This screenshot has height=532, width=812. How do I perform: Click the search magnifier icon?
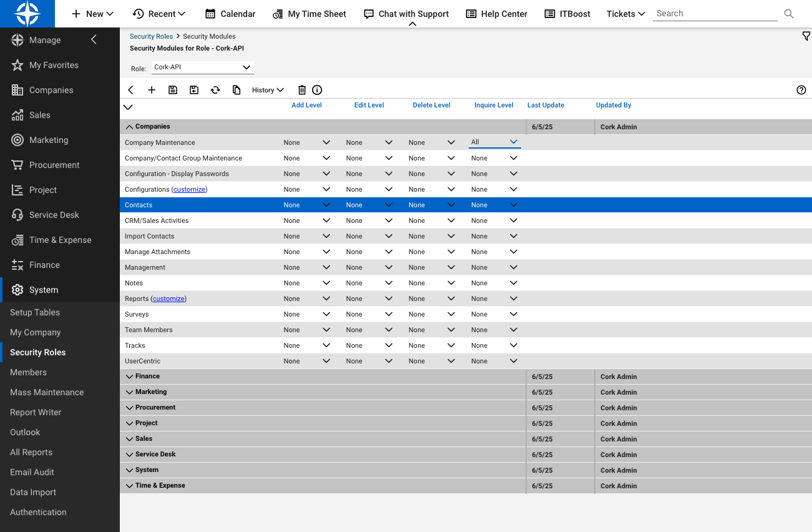pyautogui.click(x=789, y=14)
